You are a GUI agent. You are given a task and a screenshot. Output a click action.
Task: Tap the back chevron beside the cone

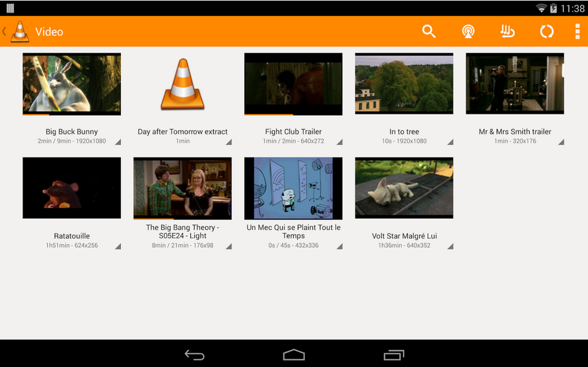tap(4, 31)
